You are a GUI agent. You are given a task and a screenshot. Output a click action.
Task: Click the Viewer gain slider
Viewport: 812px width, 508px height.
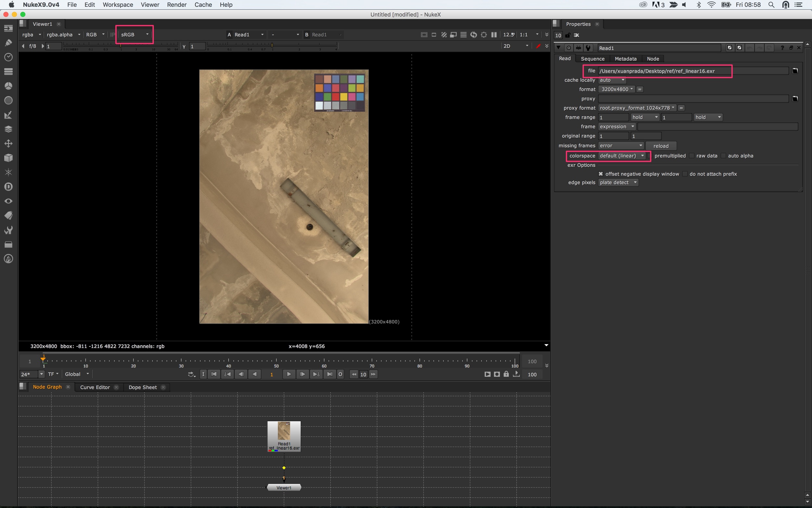click(x=121, y=46)
